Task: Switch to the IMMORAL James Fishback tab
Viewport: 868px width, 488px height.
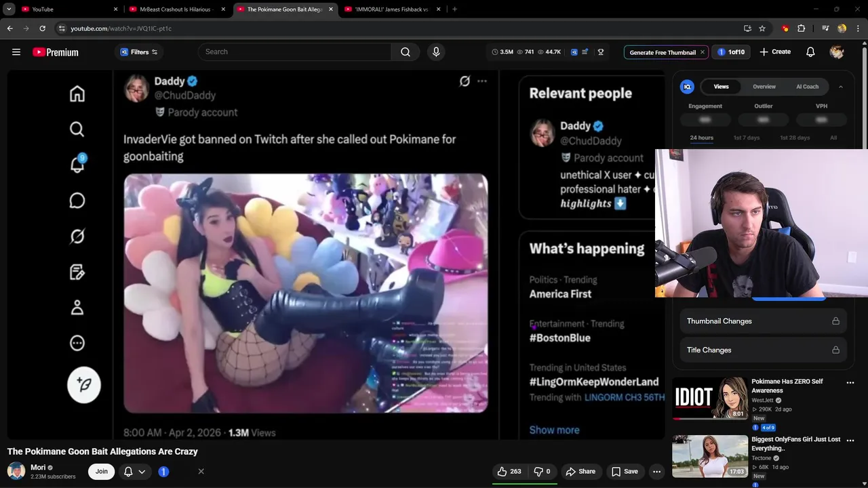Action: (x=392, y=9)
